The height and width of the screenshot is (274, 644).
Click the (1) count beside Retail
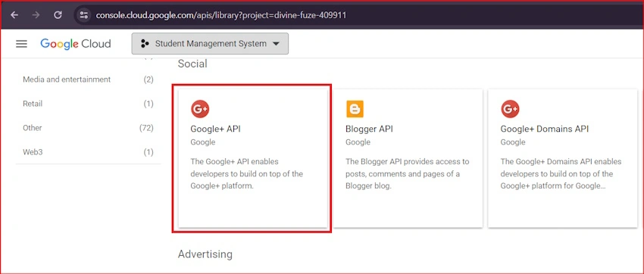coord(148,104)
